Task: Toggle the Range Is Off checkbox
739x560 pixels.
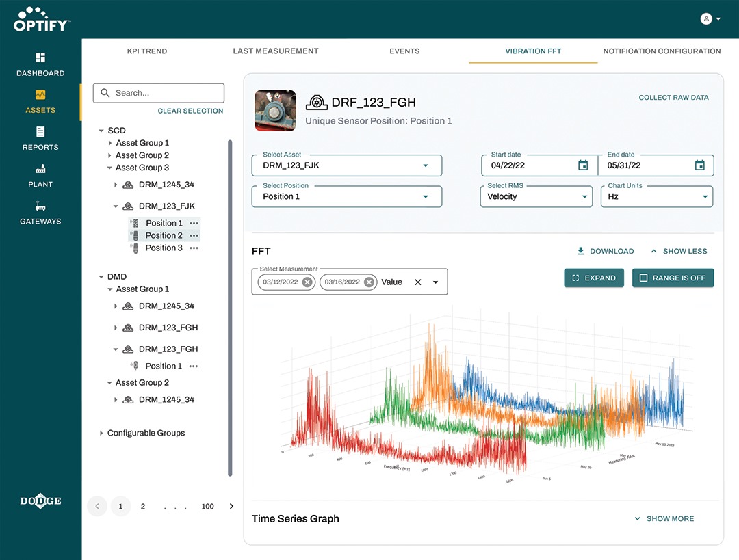Action: [643, 278]
